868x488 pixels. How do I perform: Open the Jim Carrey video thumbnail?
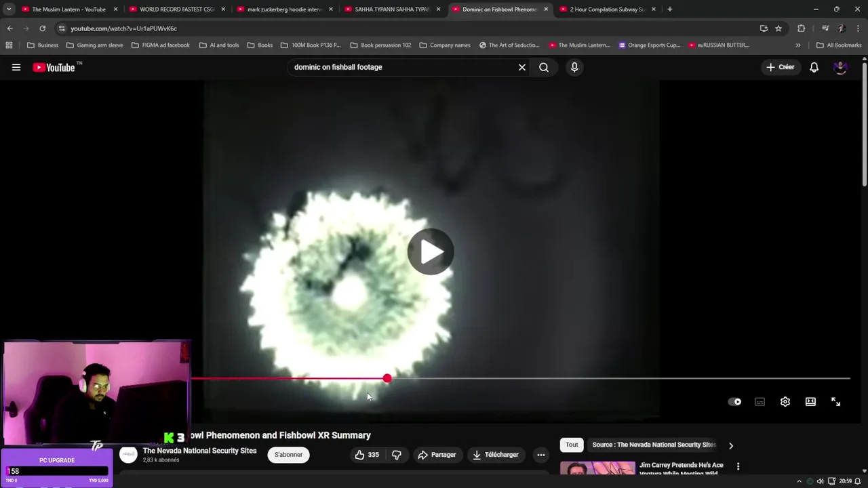pos(597,468)
